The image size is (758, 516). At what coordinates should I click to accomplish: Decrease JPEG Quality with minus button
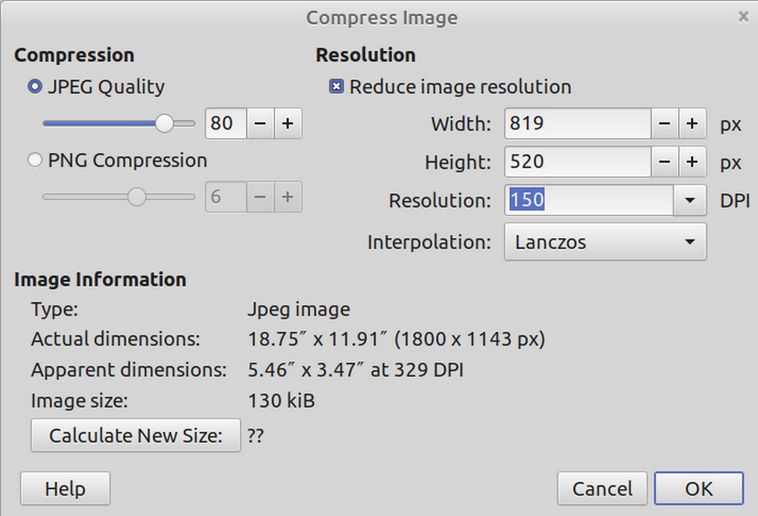(x=259, y=124)
